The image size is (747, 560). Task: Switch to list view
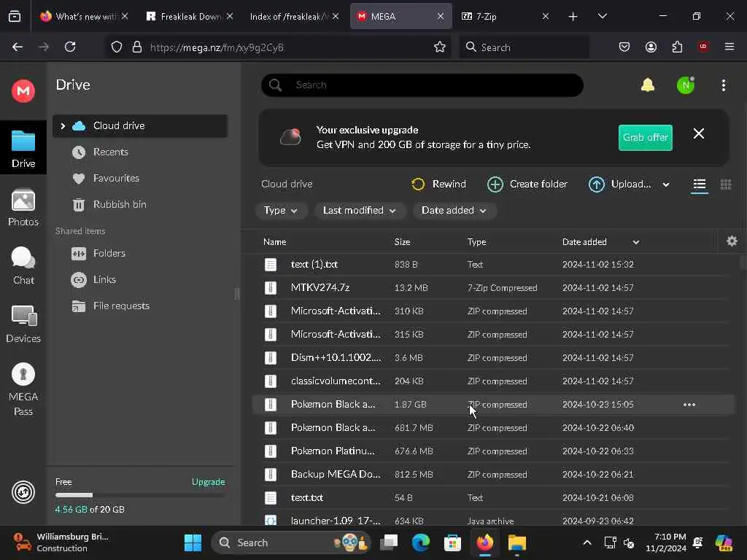tap(699, 184)
